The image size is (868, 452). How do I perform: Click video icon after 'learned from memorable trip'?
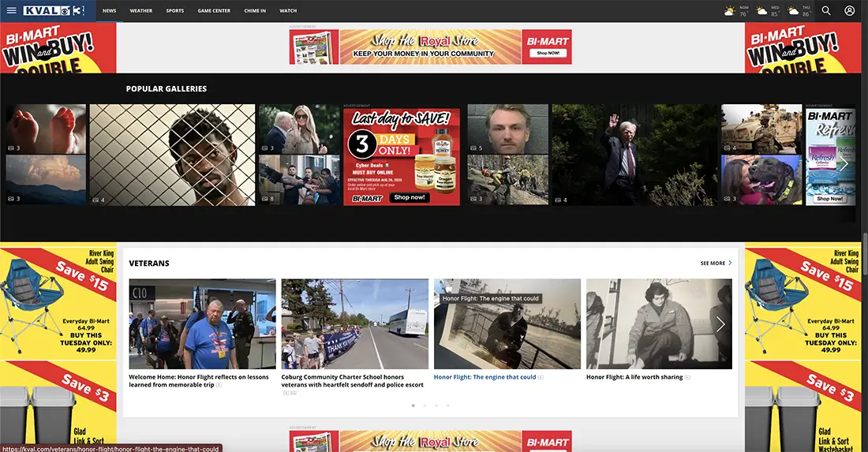pos(219,385)
